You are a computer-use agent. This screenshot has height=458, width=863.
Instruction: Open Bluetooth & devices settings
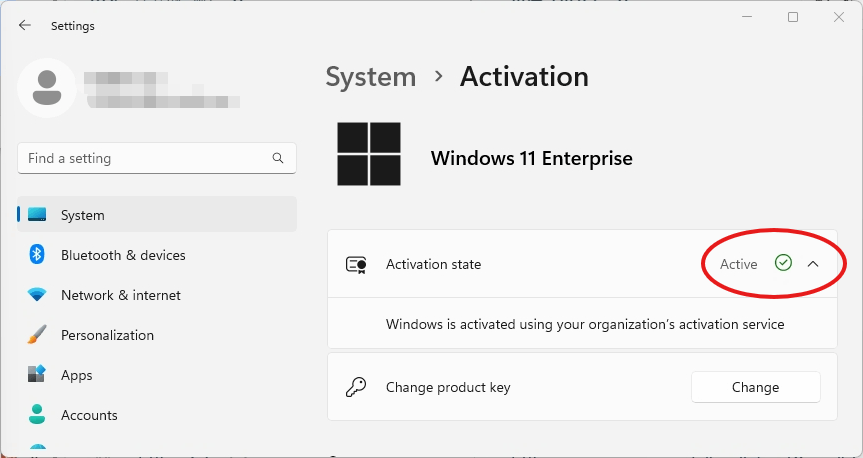[x=123, y=255]
